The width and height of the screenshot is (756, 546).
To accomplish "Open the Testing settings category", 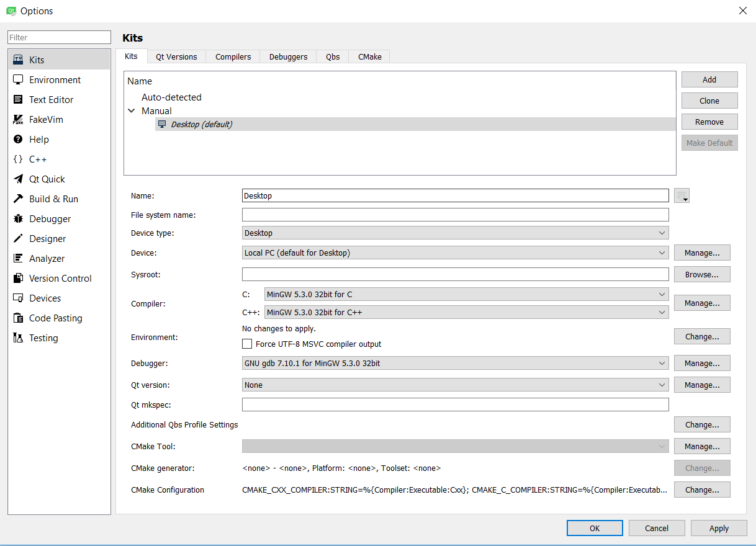I will (59, 338).
